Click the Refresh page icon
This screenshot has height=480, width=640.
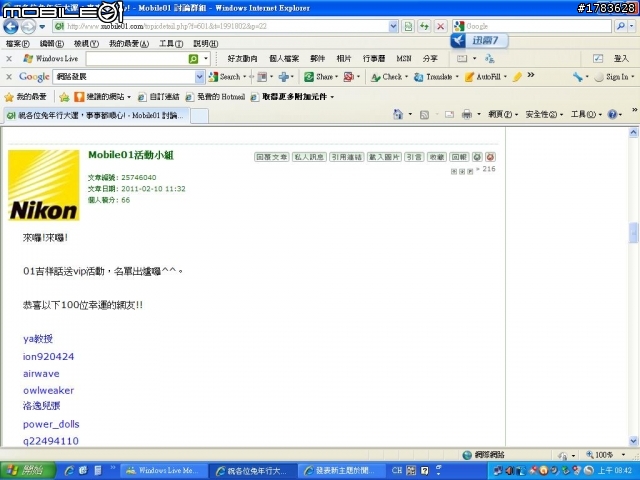pos(424,27)
